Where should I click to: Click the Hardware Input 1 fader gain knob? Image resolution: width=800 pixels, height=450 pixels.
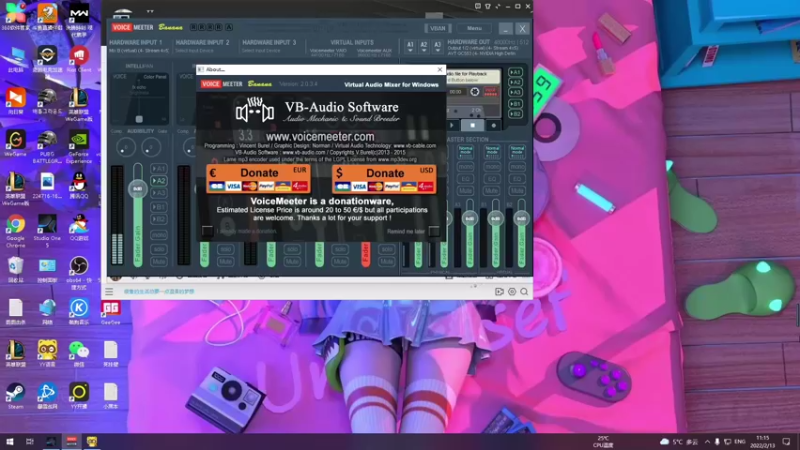point(138,189)
